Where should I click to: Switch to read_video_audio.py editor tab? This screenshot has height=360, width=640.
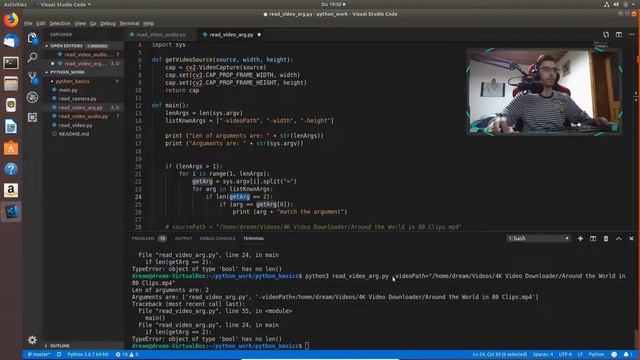[161, 35]
